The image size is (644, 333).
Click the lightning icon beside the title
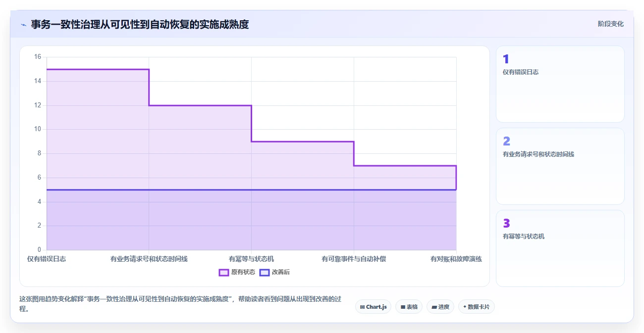(x=23, y=25)
